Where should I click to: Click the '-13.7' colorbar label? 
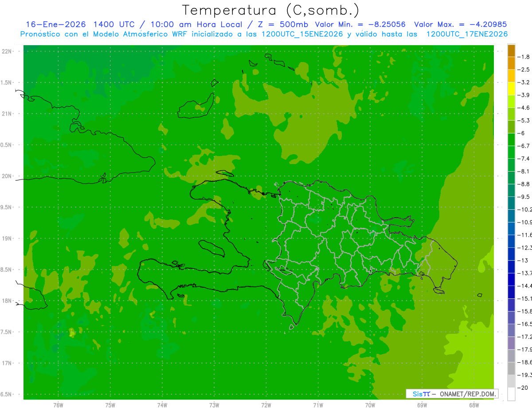(524, 273)
